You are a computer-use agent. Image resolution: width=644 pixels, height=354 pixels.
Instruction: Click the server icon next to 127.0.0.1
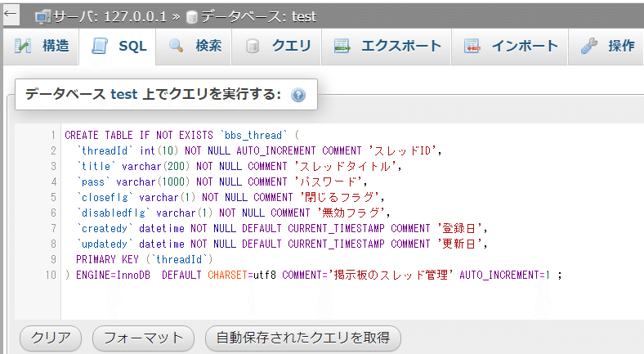coord(42,17)
